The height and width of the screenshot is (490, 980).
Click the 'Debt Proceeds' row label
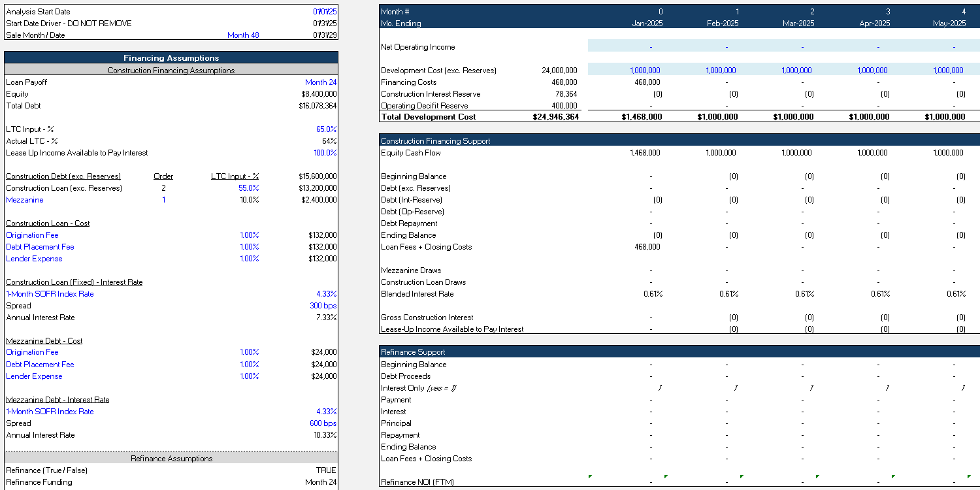pyautogui.click(x=406, y=376)
